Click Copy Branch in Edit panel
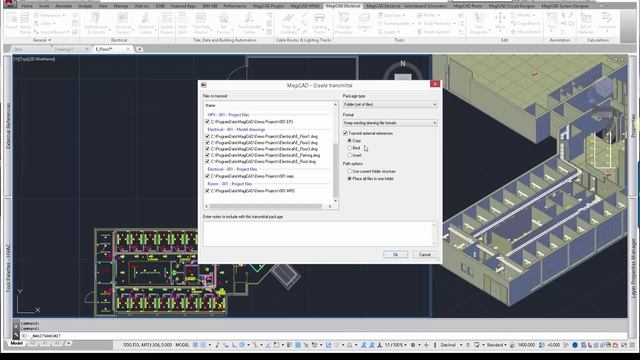This screenshot has height=360, width=640. 526,24
